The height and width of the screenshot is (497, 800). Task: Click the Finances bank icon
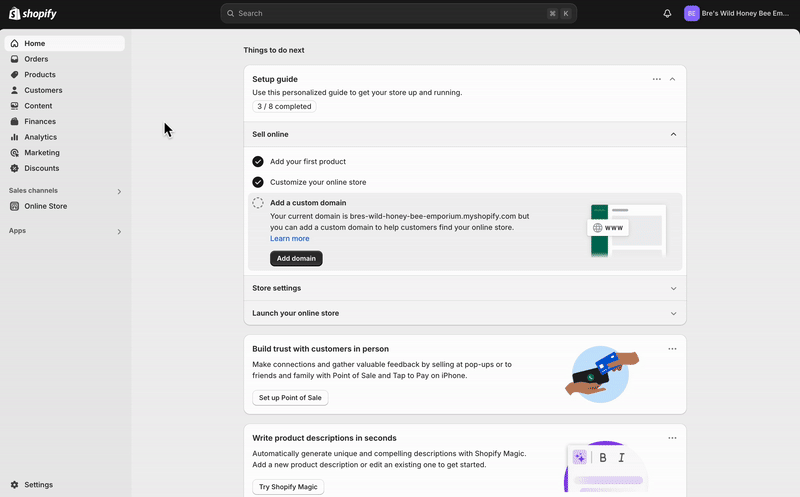click(15, 121)
